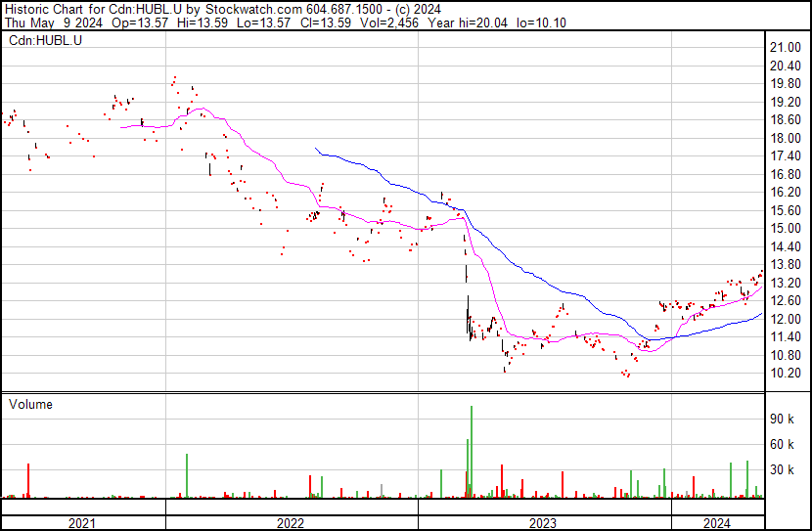The height and width of the screenshot is (531, 812).
Task: Click the 10.20 price axis label
Action: coord(785,374)
